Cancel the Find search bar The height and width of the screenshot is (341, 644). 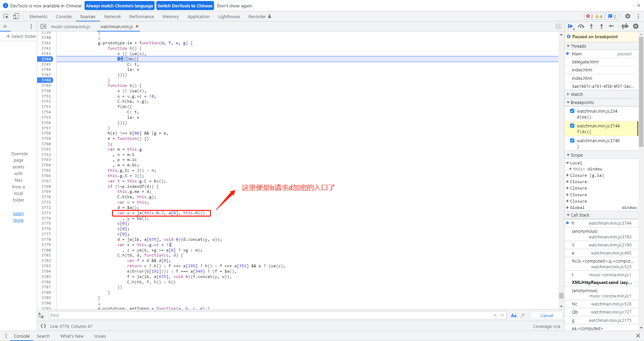(546, 316)
